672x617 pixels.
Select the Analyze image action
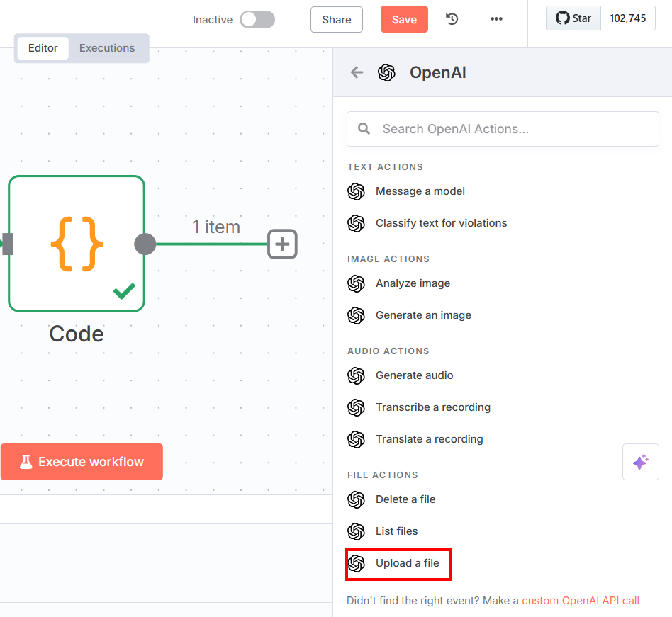[413, 283]
